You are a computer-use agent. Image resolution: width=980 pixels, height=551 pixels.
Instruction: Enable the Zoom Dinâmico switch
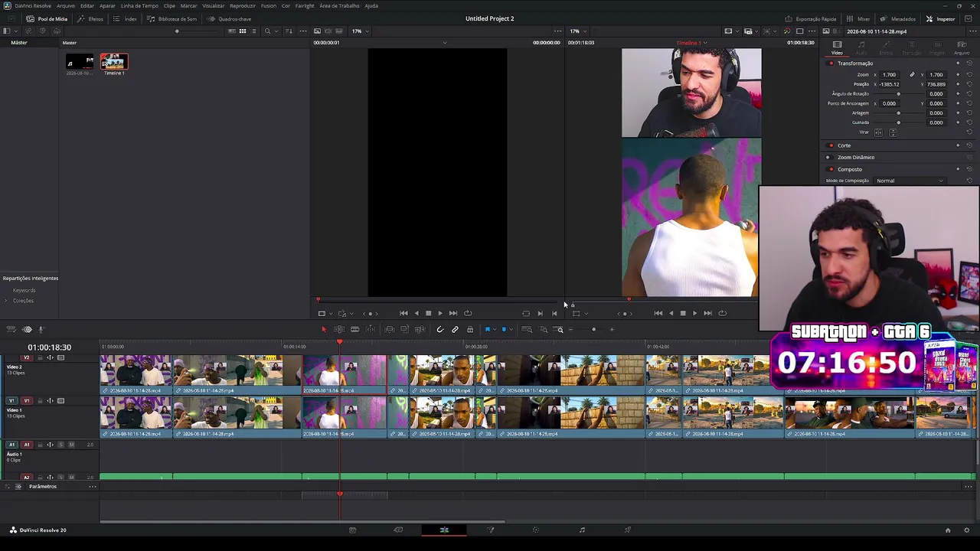click(x=828, y=157)
